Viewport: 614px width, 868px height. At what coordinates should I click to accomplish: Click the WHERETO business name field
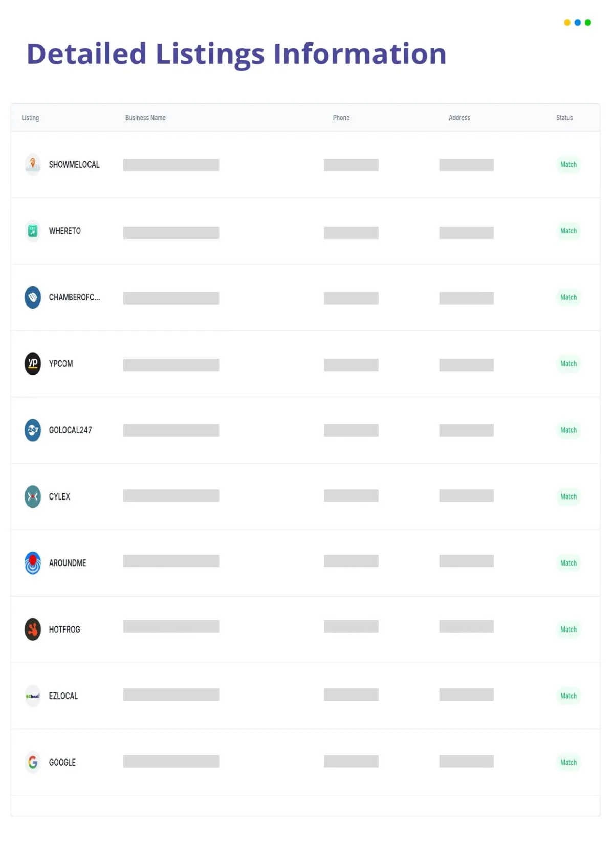[x=171, y=233]
